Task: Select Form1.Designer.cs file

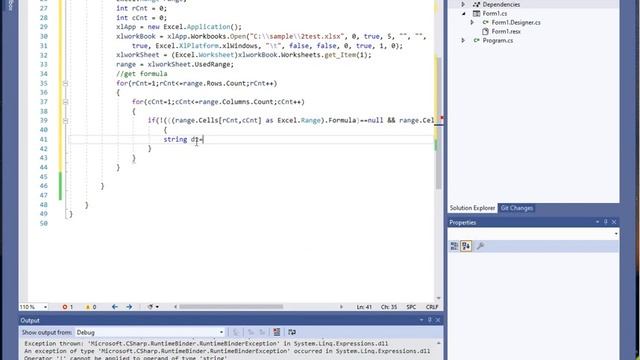Action: point(516,22)
